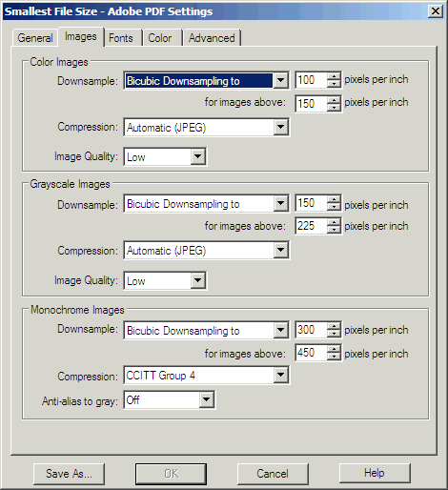
Task: Go to the Advanced tab
Action: point(212,38)
